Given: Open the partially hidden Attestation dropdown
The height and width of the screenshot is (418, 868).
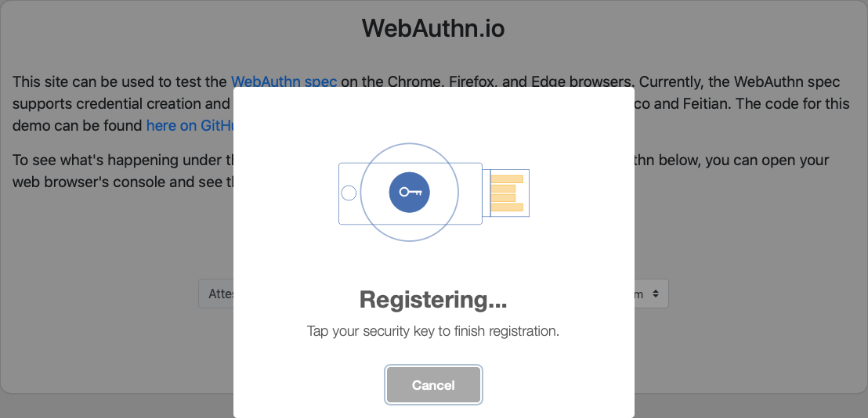Looking at the screenshot, I should coord(216,294).
